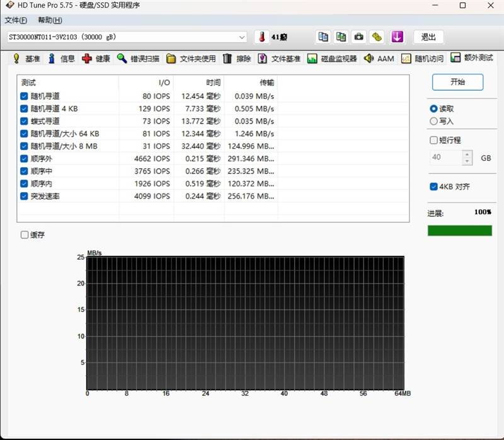Increase short stroke GB value spinner up
This screenshot has width=504, height=440.
tap(467, 154)
